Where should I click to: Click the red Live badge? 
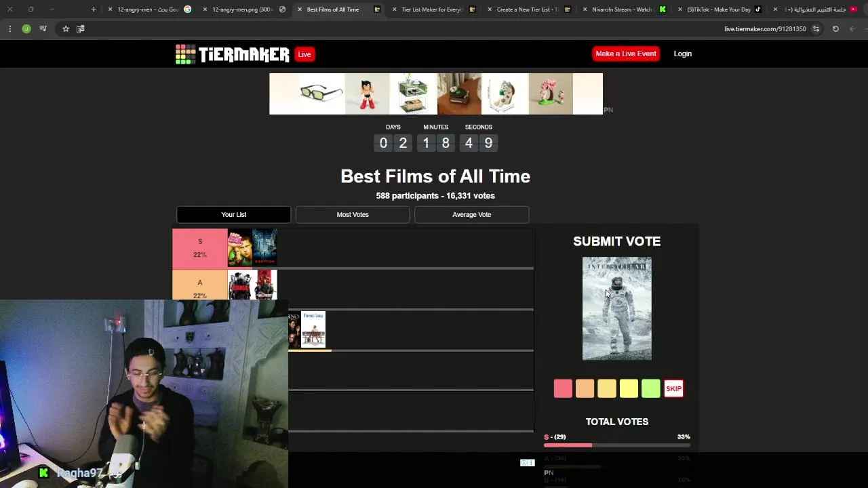pos(304,54)
